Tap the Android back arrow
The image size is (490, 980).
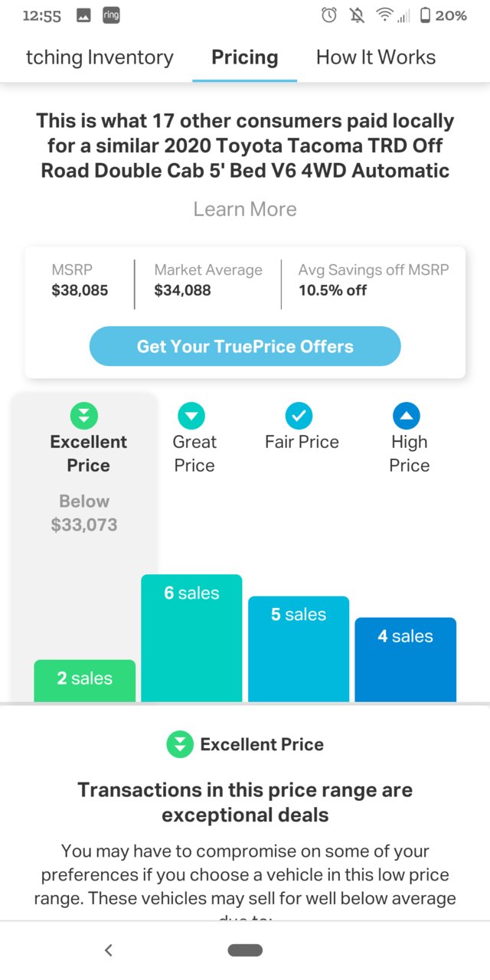click(108, 950)
